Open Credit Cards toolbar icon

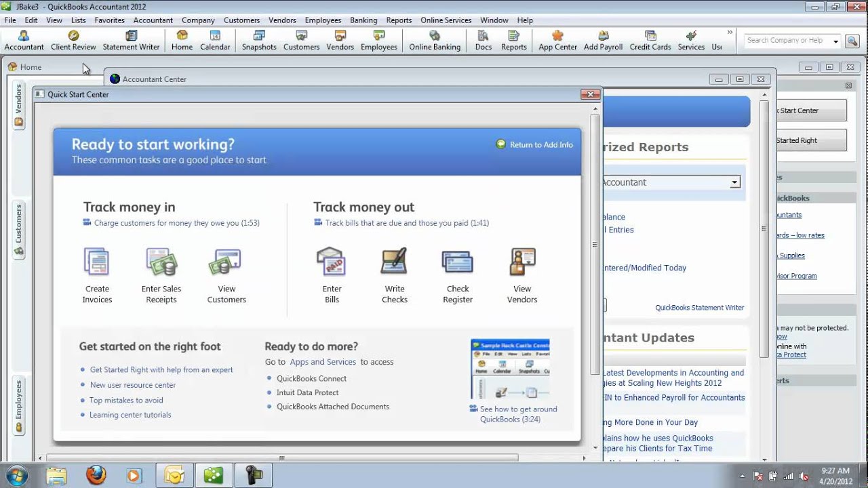650,41
